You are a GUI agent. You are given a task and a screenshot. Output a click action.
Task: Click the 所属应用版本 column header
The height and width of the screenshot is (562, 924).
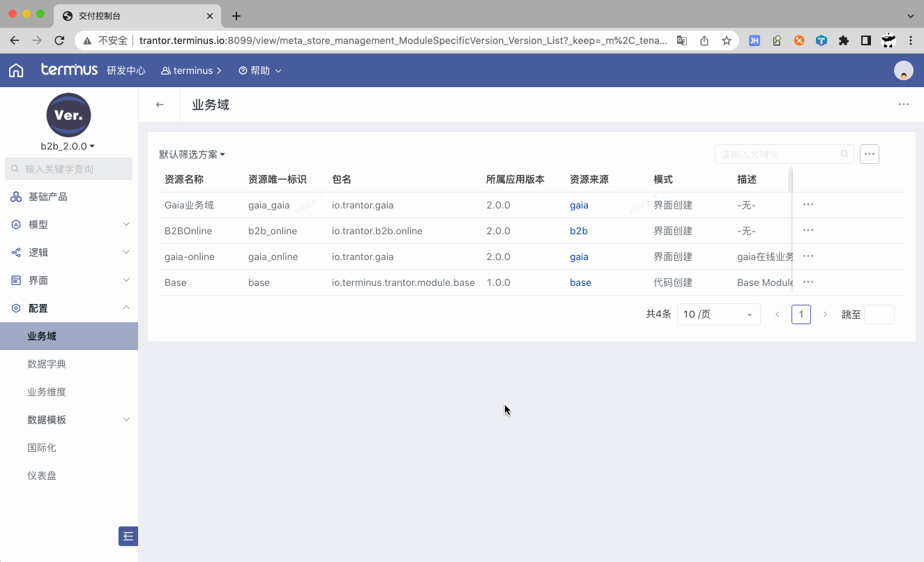(515, 179)
